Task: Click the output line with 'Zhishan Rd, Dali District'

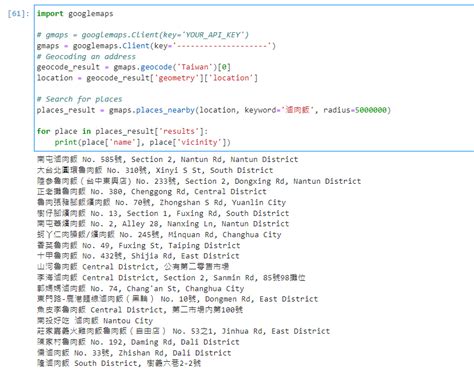Action: pos(134,353)
